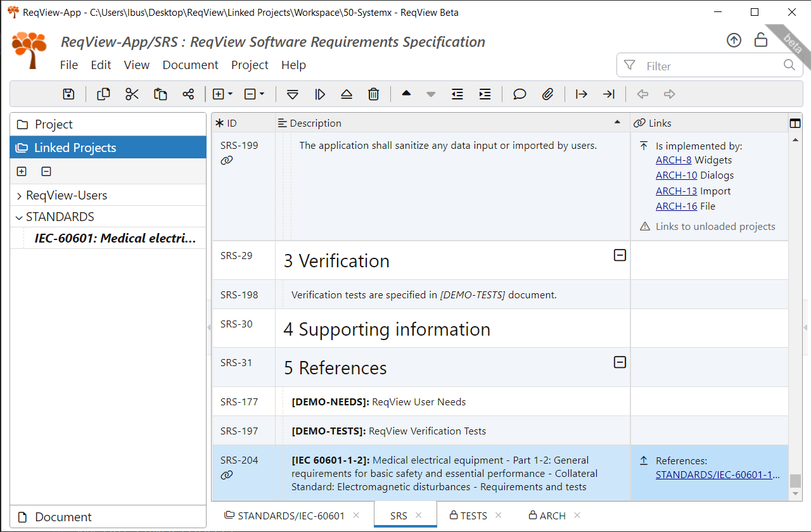Follow the ARCH-13 Import link
The width and height of the screenshot is (811, 532).
coord(676,191)
